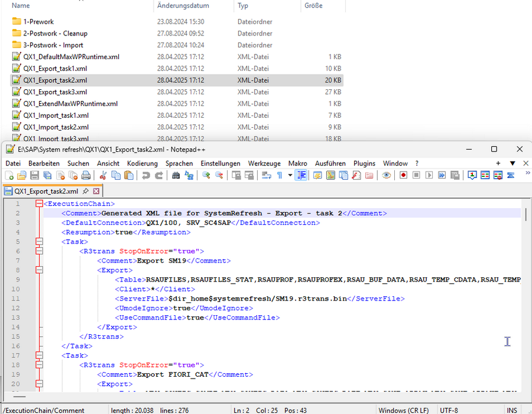Viewport: 532px width, 414px height.
Task: Click the Print icon in toolbar
Action: (86, 176)
